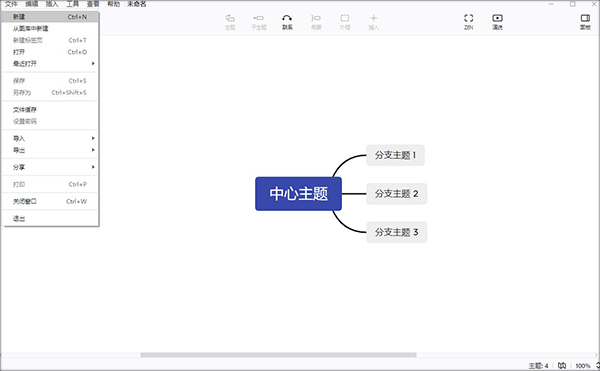Choose 关闭窗口 Ctrl+W menu item
Viewport: 600px width, 371px height.
50,202
